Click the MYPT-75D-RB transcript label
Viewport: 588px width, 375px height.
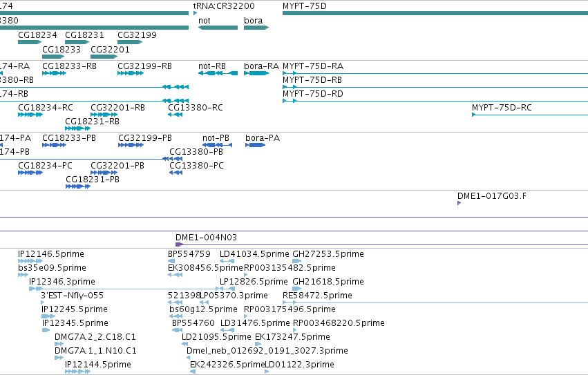click(x=312, y=80)
